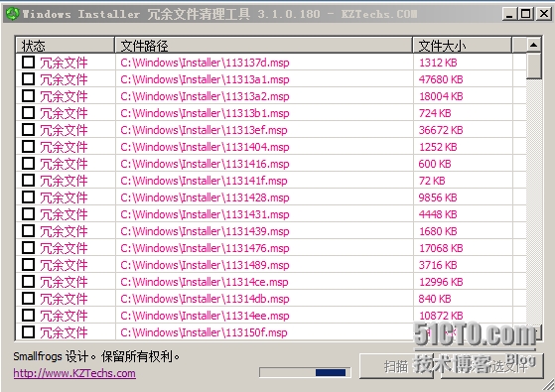Viewport: 555px width, 392px height.
Task: Mark the 113141f.msp checkbox
Action: 29,181
